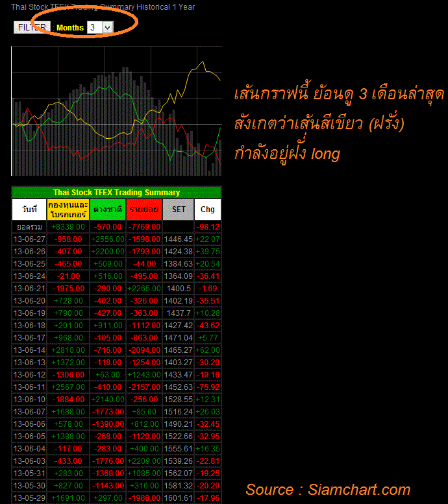Select the date cell 13-06-13
The image size is (448, 504).
pos(29,362)
